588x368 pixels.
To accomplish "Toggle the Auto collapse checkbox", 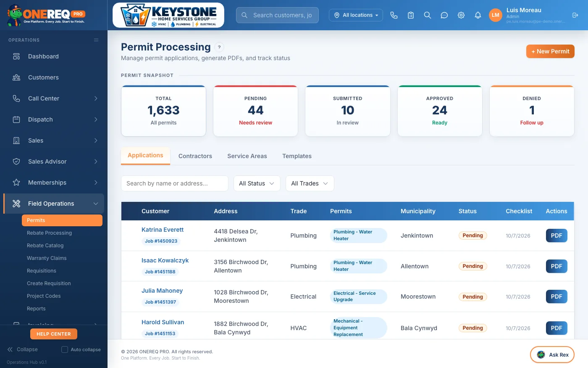I will click(65, 349).
